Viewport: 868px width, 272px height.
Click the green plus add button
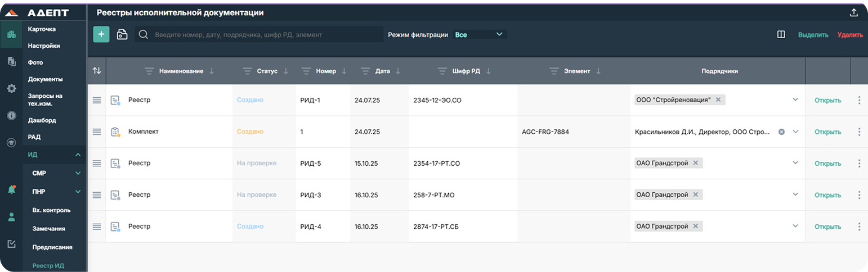pyautogui.click(x=101, y=34)
